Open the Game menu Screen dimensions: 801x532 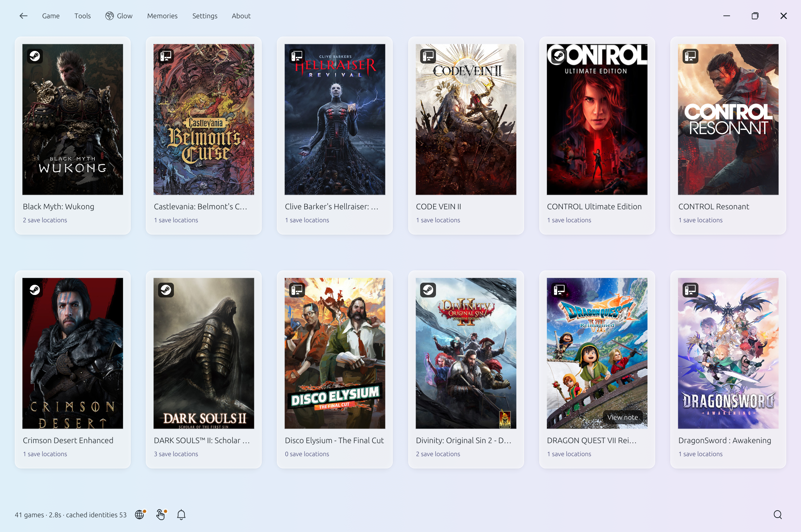coord(51,16)
